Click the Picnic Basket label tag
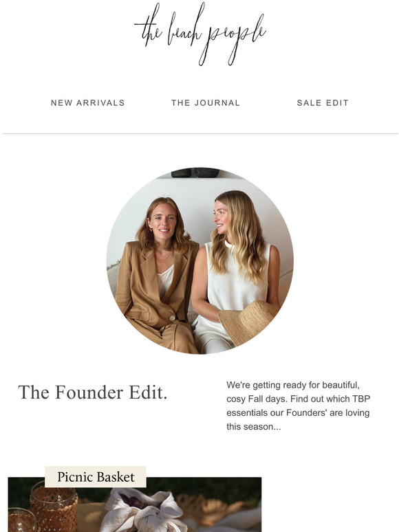The height and width of the screenshot is (532, 399). coord(96,477)
